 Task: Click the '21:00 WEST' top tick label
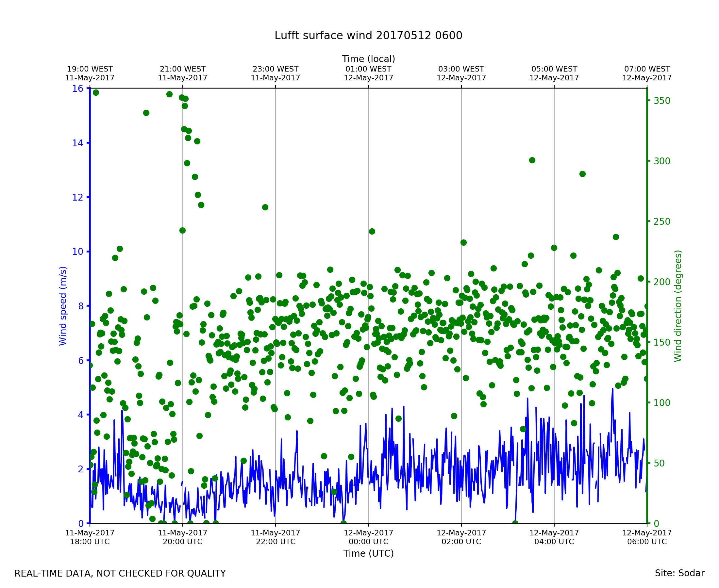click(183, 69)
